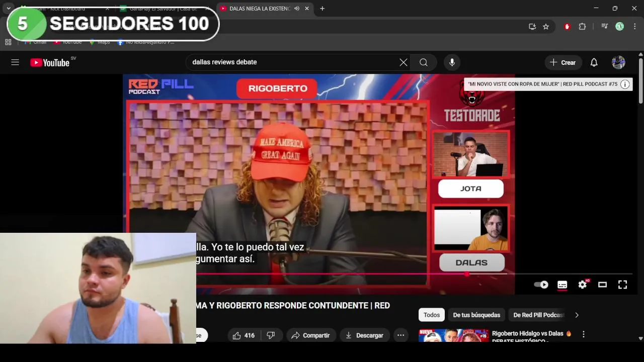Show video info card icon

tap(625, 84)
